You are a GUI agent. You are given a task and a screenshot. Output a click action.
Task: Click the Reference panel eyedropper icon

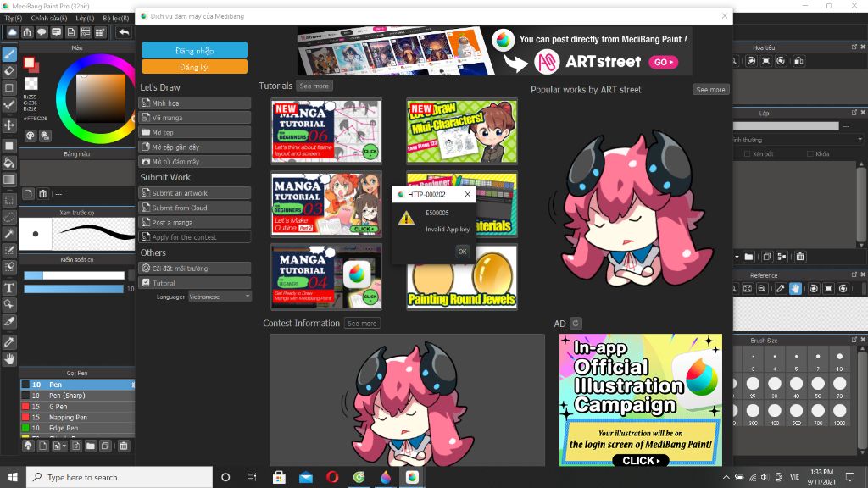(x=781, y=288)
